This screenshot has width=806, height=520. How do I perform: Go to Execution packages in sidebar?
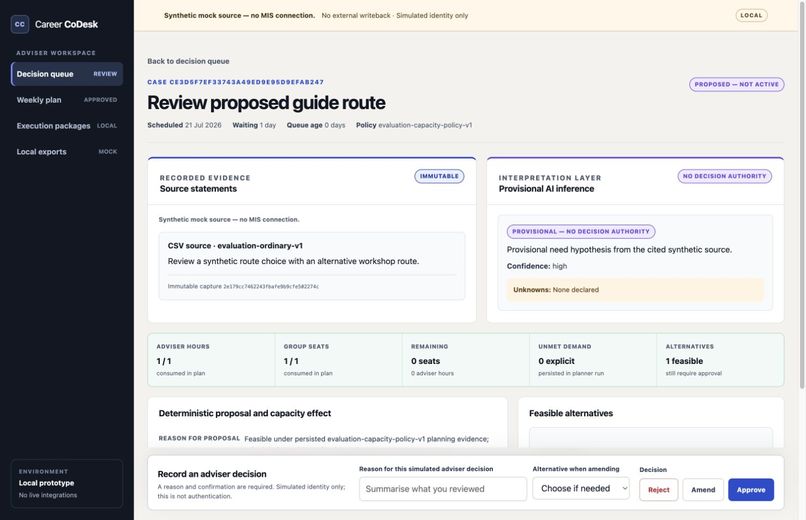point(67,126)
